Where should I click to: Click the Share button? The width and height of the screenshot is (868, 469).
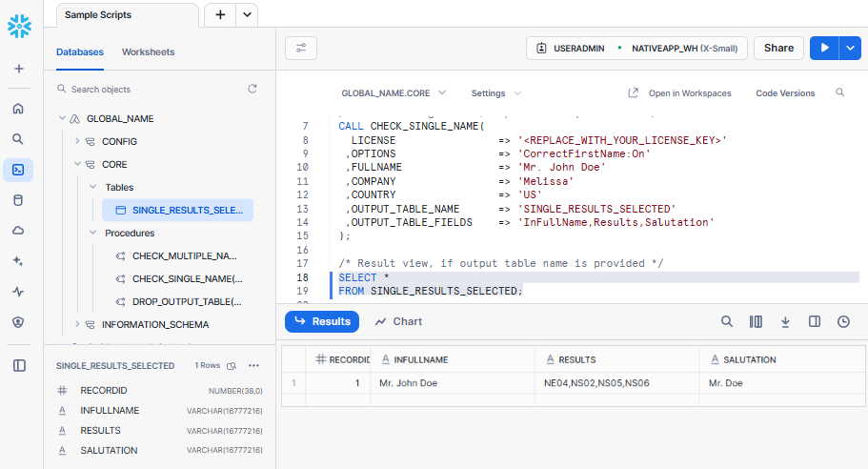click(x=778, y=49)
